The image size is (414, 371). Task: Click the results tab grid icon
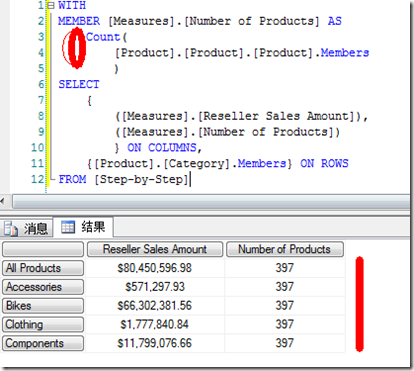(x=68, y=227)
